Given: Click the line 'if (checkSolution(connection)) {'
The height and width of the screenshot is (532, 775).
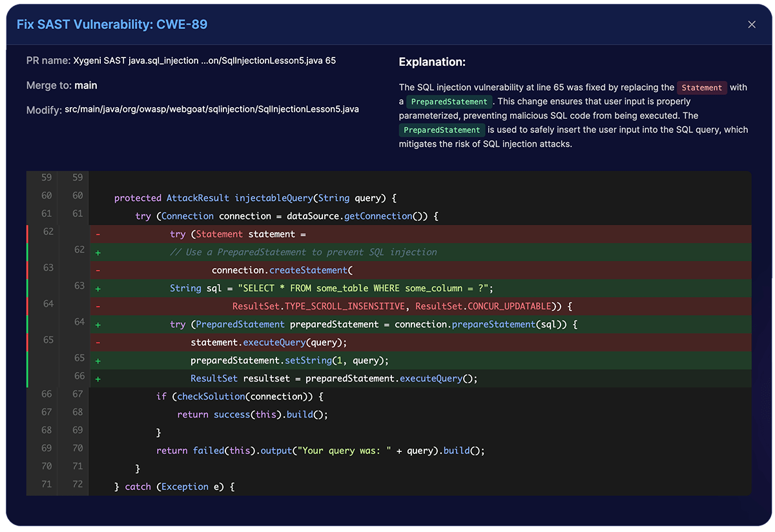Looking at the screenshot, I should pyautogui.click(x=240, y=396).
